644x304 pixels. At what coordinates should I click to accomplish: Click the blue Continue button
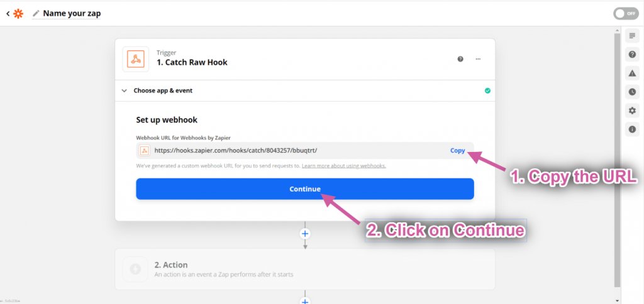point(305,189)
